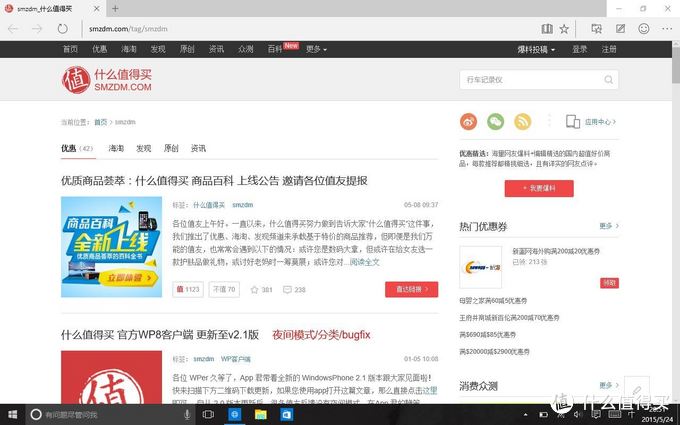Image resolution: width=680 pixels, height=425 pixels.
Task: Click the red 我要爆料 button
Action: (x=539, y=188)
